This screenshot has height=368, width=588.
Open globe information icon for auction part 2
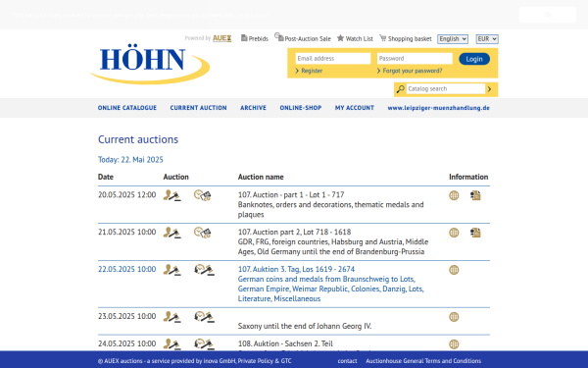point(454,233)
